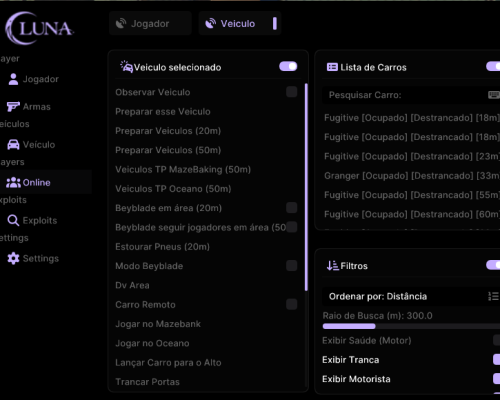The image size is (500, 400).
Task: Click the Dv Area option
Action: click(x=132, y=285)
